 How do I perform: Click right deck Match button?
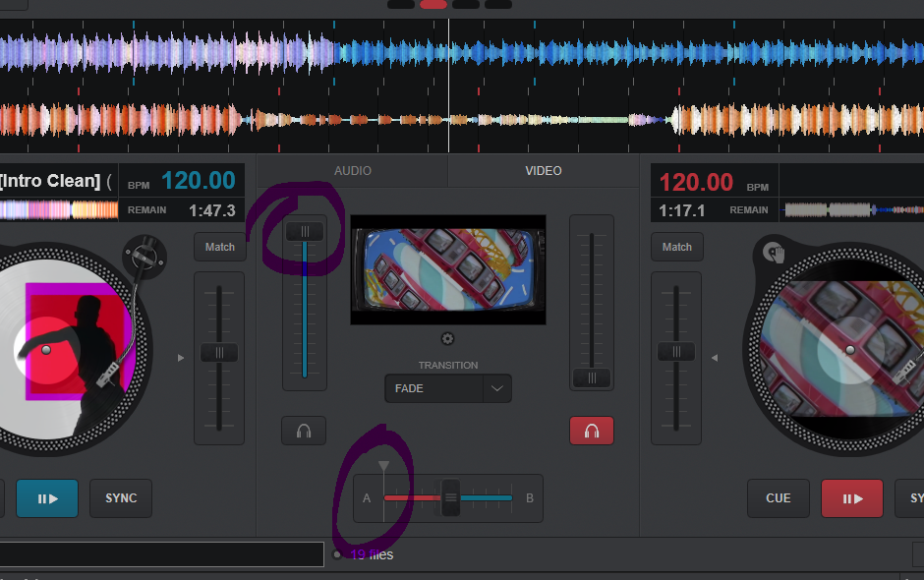point(677,247)
